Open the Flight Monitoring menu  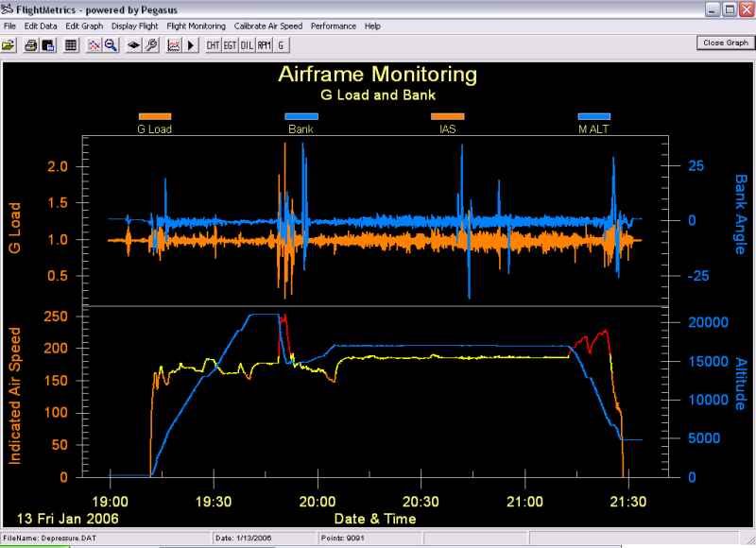pos(196,26)
